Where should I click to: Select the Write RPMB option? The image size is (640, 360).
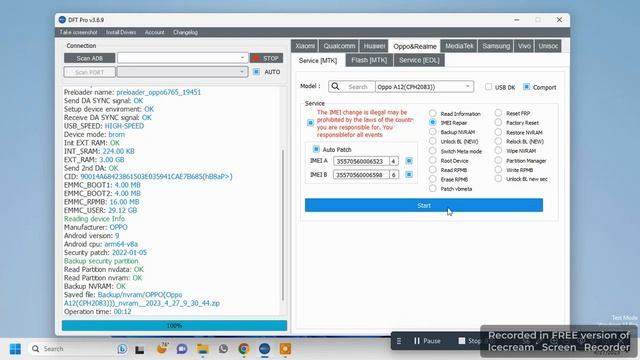click(498, 169)
